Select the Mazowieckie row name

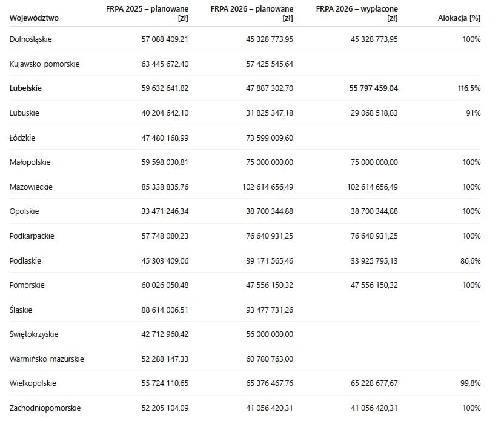coord(31,187)
